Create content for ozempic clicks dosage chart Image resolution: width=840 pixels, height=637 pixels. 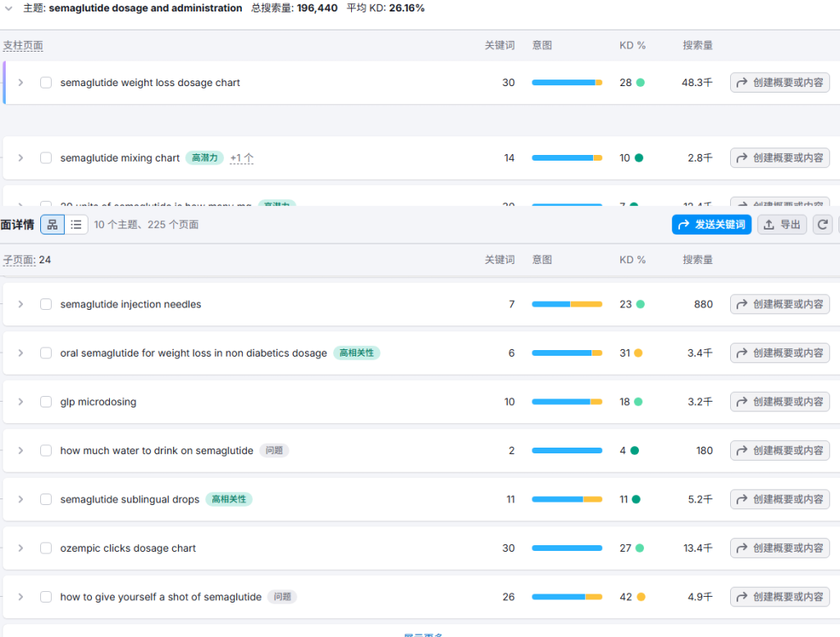779,548
